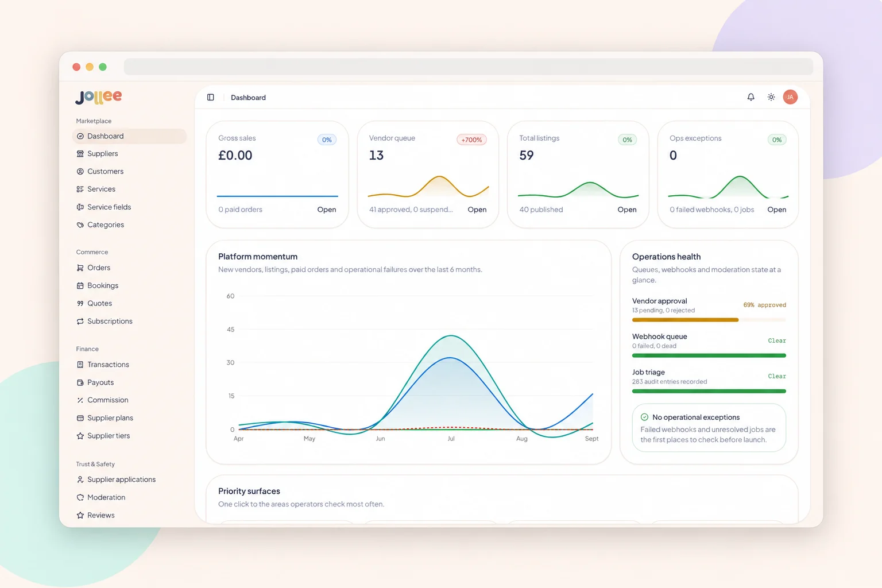Click the Subscriptions repeat icon
The height and width of the screenshot is (588, 882).
tap(80, 322)
